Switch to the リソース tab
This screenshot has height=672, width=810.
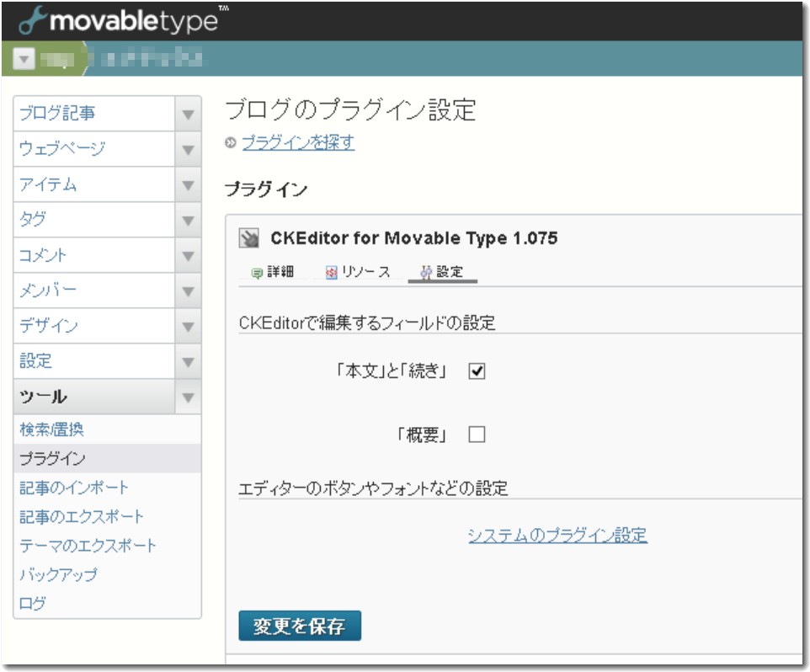coord(365,273)
